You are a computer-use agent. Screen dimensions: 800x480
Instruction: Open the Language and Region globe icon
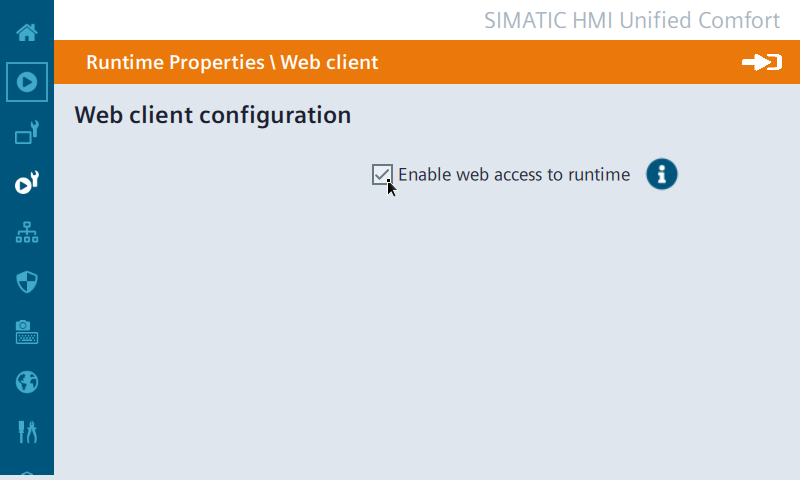(27, 381)
